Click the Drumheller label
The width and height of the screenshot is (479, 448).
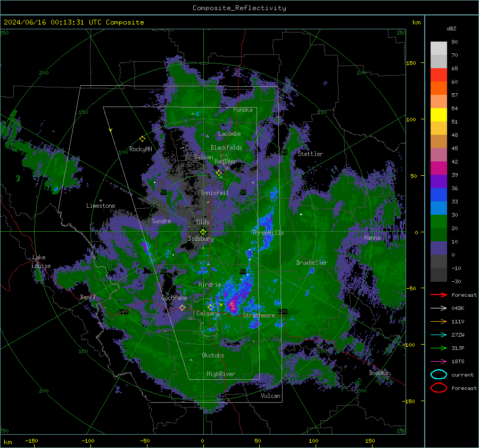[312, 263]
